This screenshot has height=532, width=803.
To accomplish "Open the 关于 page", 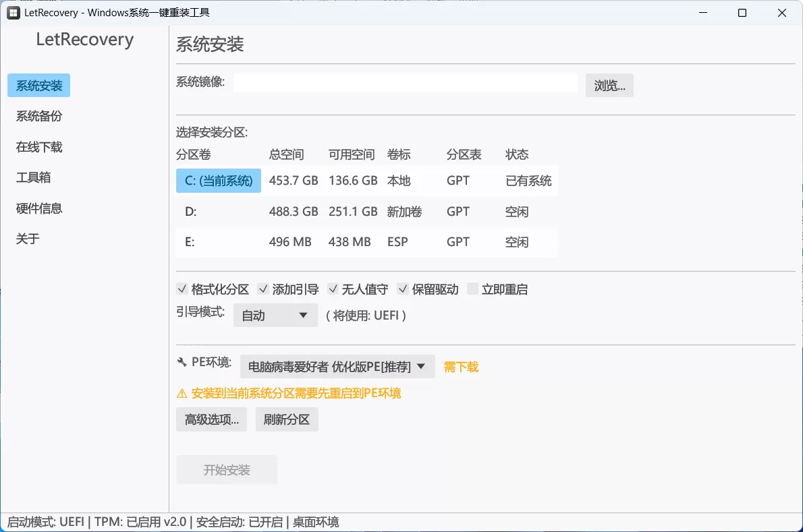I will (27, 238).
